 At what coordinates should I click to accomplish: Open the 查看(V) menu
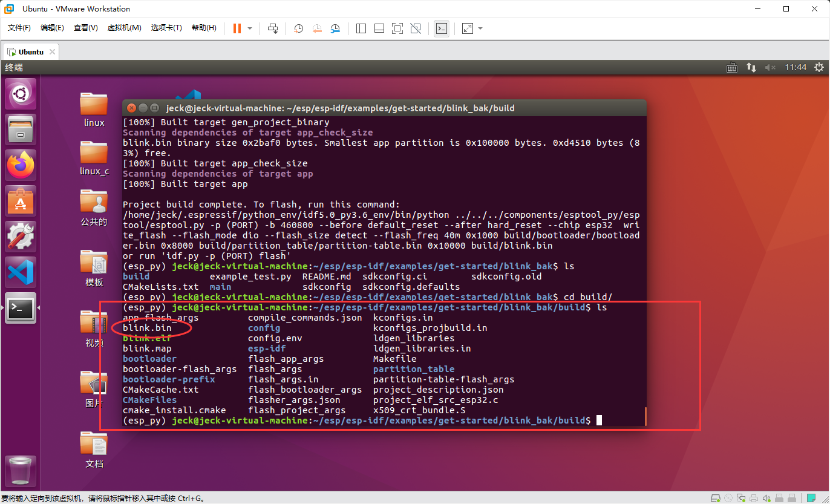85,28
